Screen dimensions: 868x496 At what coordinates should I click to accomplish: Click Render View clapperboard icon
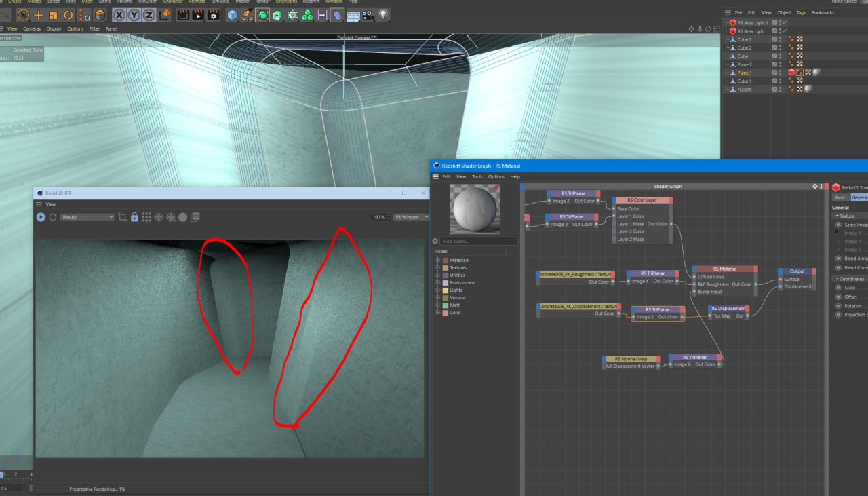click(x=183, y=15)
